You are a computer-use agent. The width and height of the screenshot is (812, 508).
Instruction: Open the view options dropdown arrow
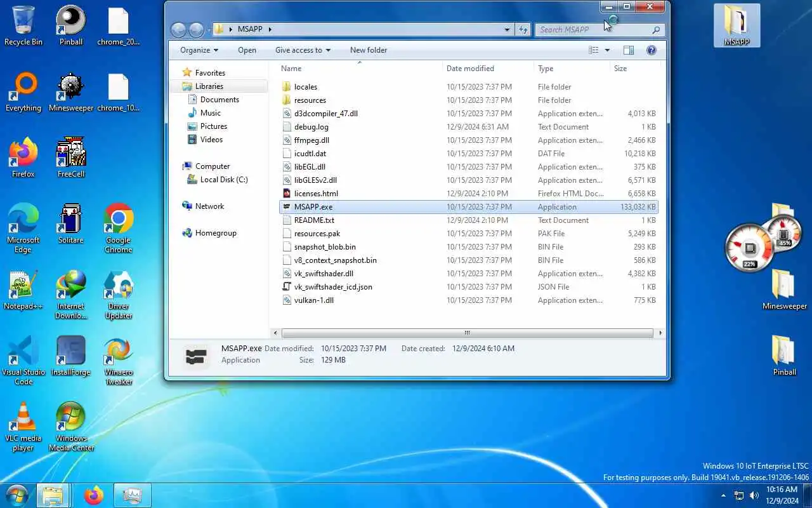[607, 50]
